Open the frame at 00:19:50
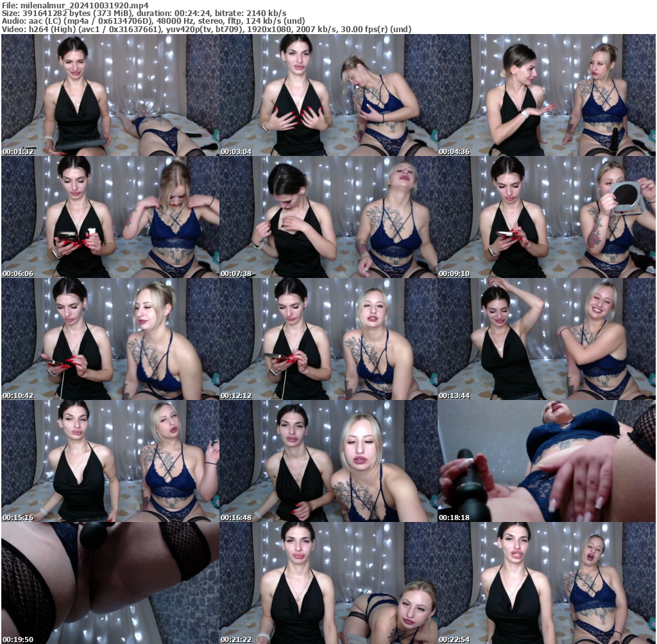 [x=109, y=584]
